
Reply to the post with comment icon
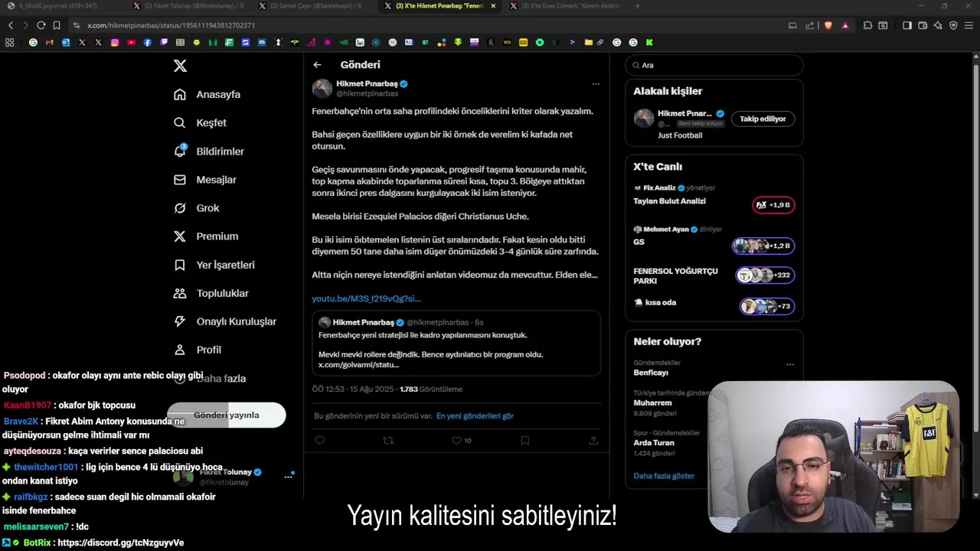[320, 440]
